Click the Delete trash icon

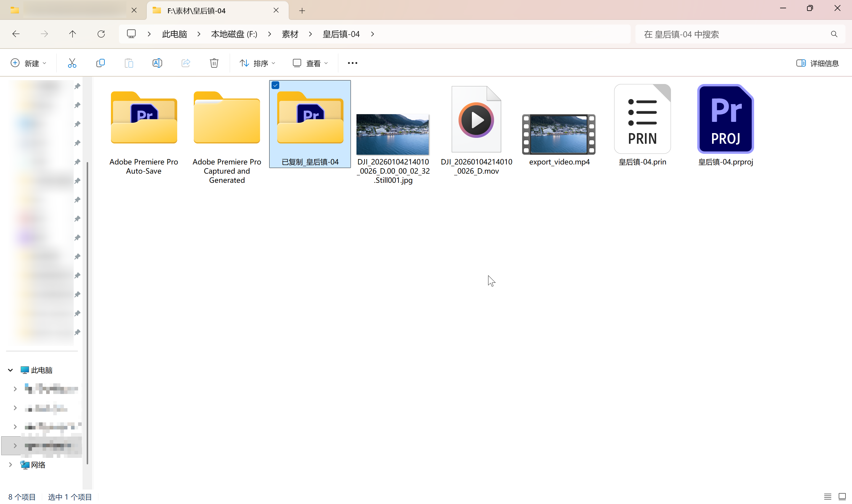[x=214, y=63]
